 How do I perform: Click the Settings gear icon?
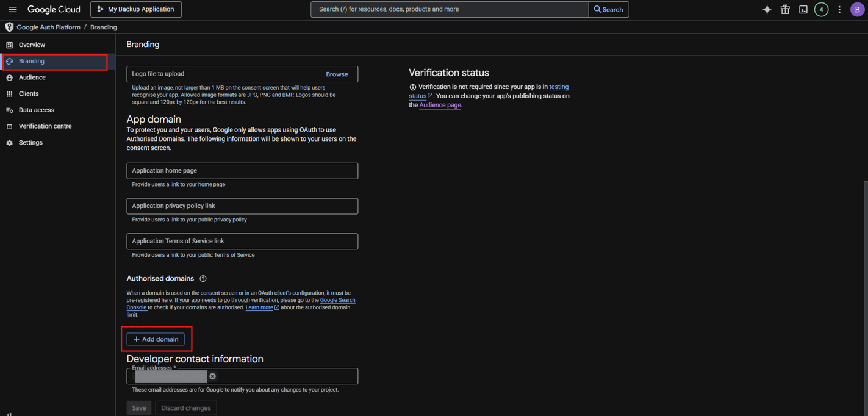tap(9, 143)
